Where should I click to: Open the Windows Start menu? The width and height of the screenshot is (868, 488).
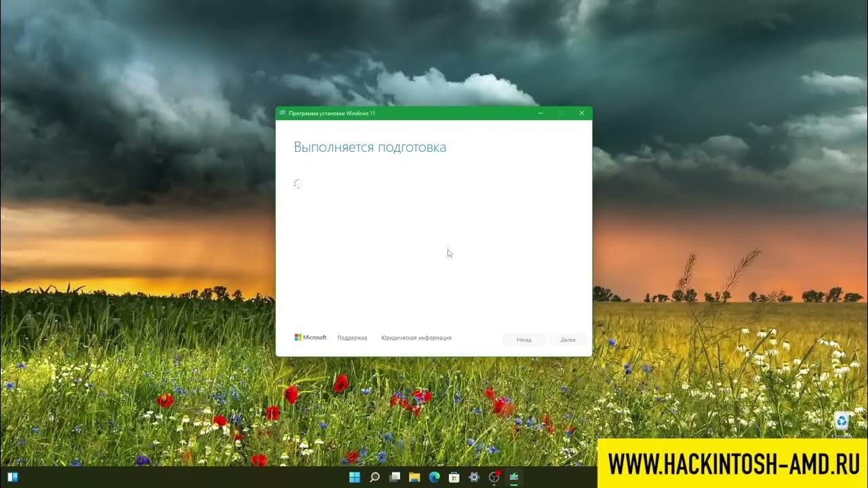pyautogui.click(x=355, y=477)
